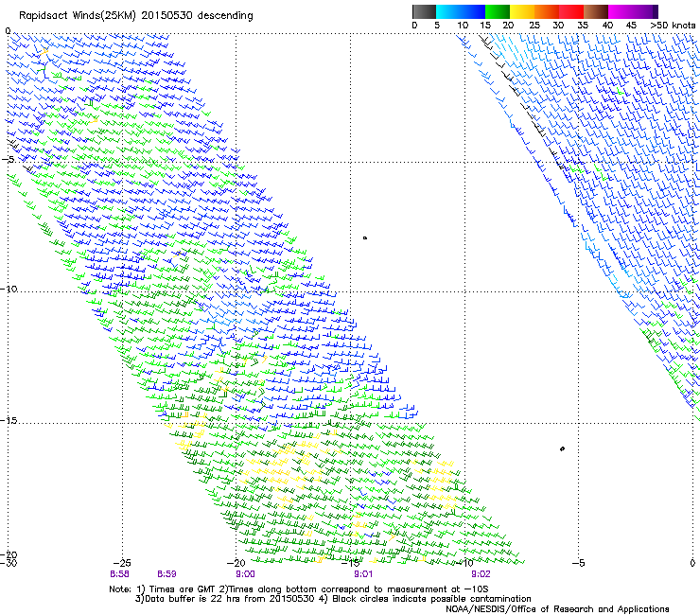
Task: Click the black contamination circle near -6 longitude
Action: [562, 448]
